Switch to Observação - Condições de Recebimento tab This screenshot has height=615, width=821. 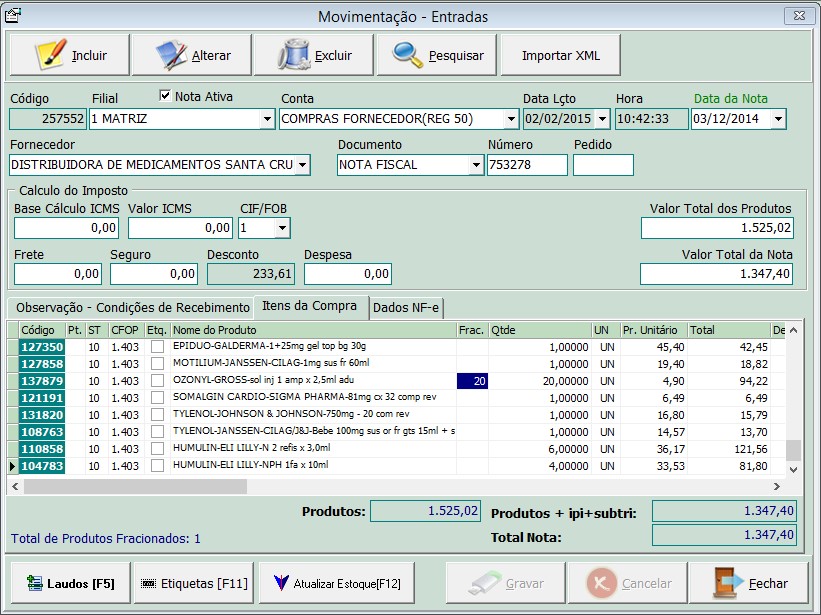click(x=132, y=307)
